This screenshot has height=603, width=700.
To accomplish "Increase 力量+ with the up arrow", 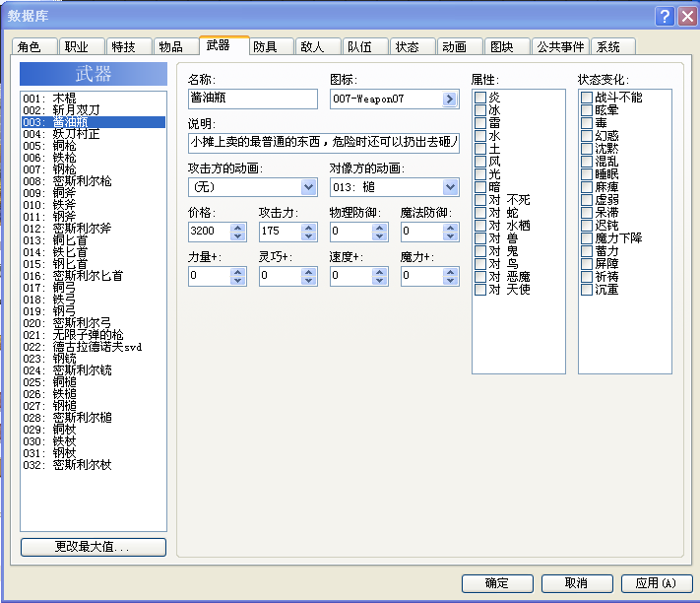I will (238, 272).
